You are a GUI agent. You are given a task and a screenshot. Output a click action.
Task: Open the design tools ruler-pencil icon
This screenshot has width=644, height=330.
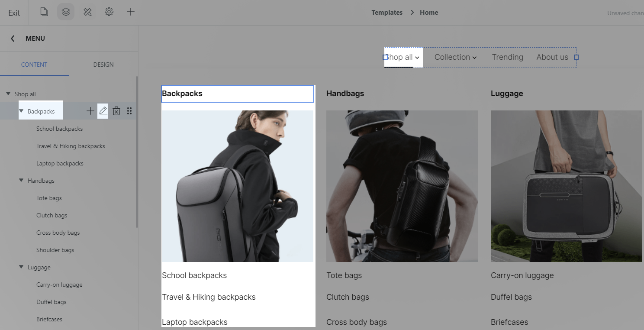pyautogui.click(x=87, y=12)
